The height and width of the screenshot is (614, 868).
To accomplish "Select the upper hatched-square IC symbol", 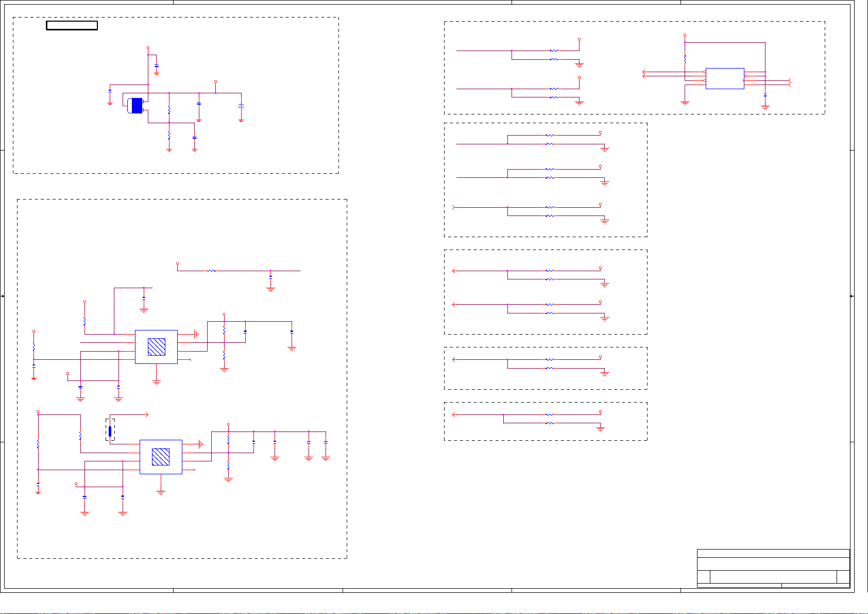I will [156, 347].
